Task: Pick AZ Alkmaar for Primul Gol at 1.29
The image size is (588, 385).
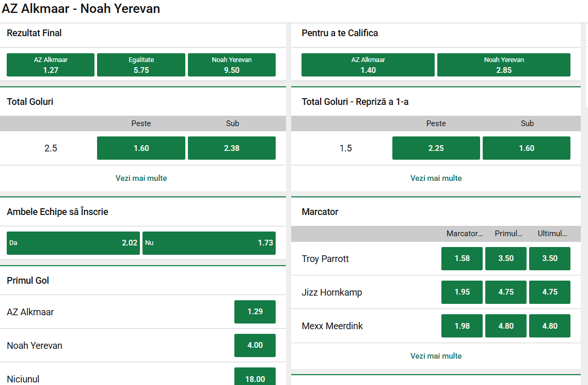Action: coord(255,312)
